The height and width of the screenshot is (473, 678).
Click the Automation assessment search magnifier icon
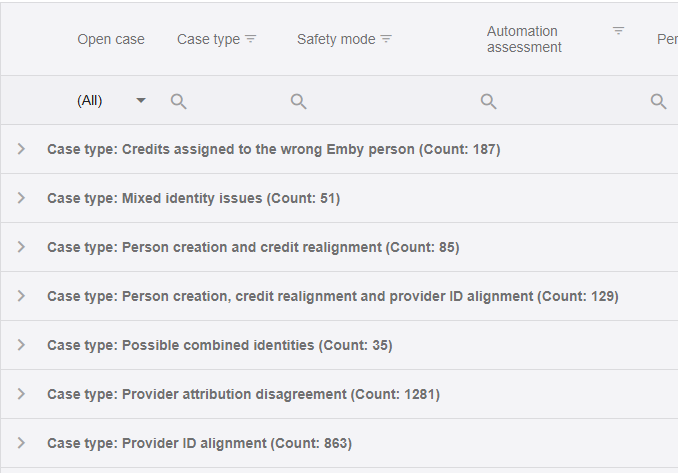(x=489, y=101)
